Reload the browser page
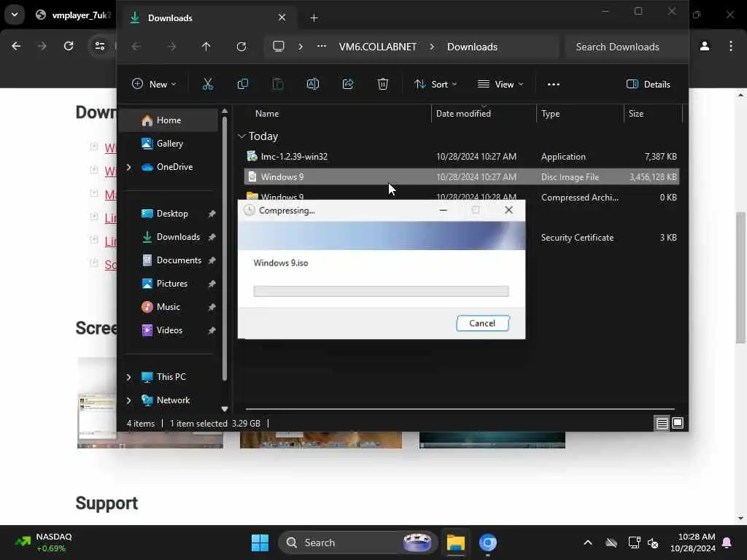The width and height of the screenshot is (747, 560). (69, 46)
